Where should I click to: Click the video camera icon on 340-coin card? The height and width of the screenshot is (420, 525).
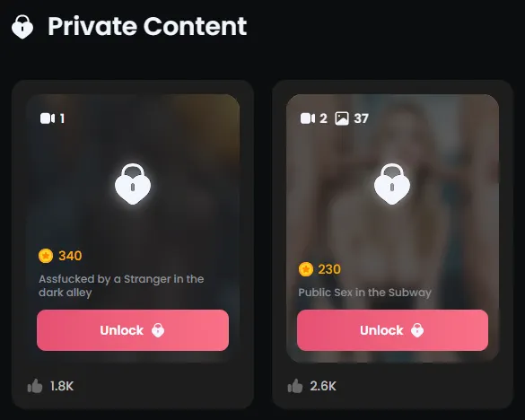point(48,118)
